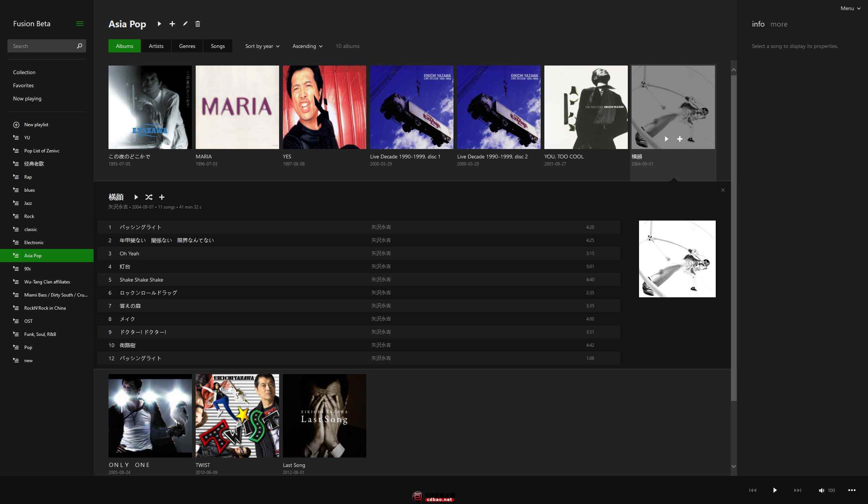The image size is (868, 504).
Task: Open the YOU, TOO COOL album cover
Action: (x=586, y=107)
